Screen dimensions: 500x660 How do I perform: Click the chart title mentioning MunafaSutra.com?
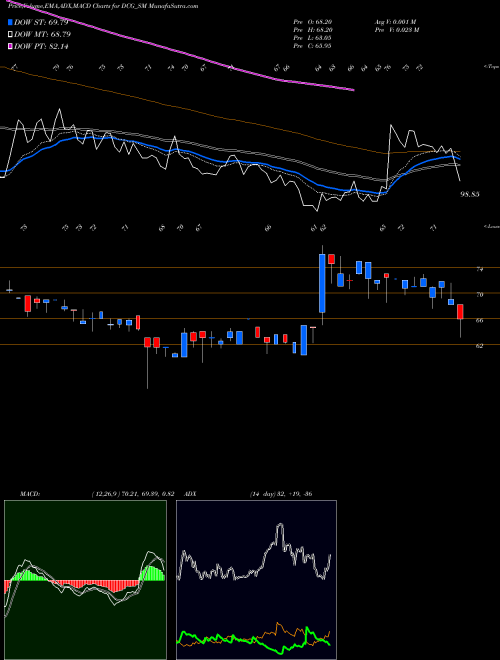click(x=103, y=6)
